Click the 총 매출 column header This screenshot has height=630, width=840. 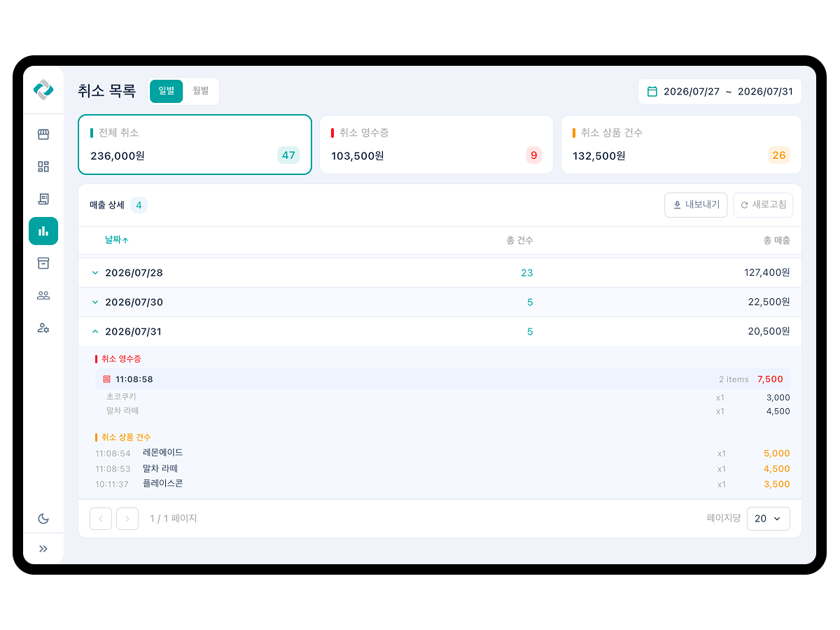(776, 240)
